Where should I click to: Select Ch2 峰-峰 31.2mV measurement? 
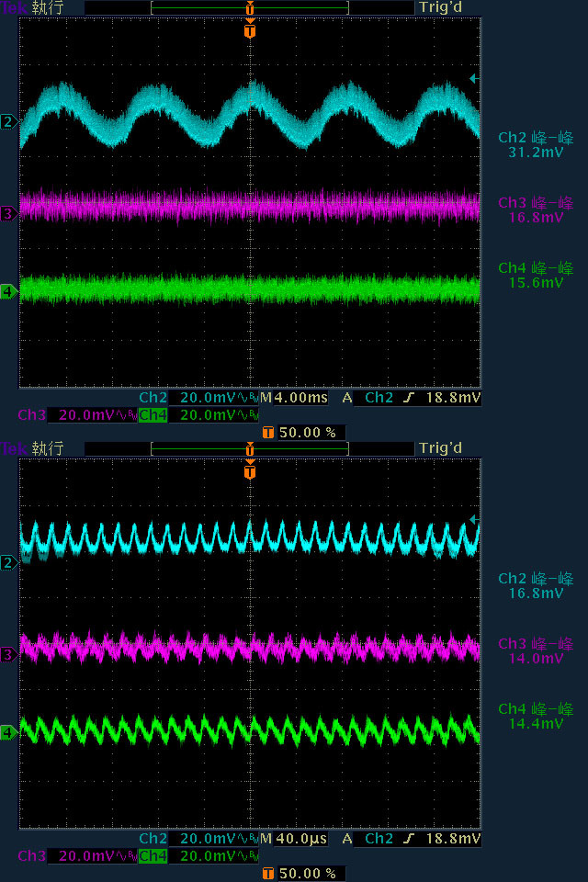pyautogui.click(x=536, y=145)
